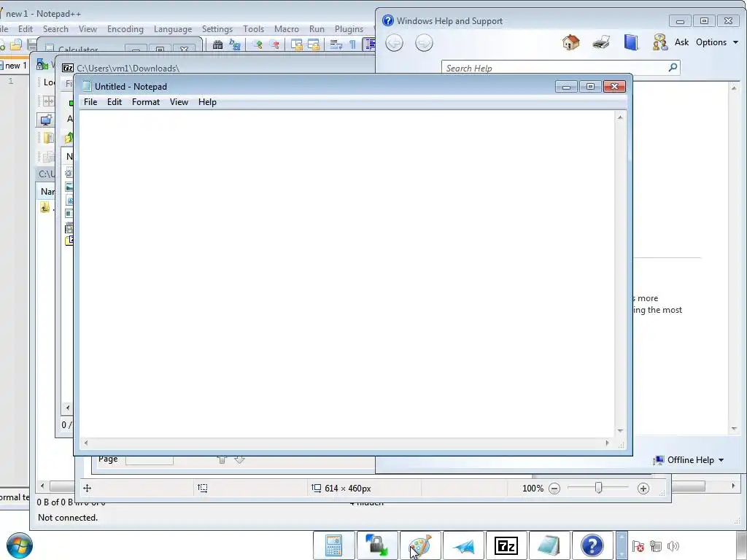Click the Notepad text editing area

coord(347,274)
